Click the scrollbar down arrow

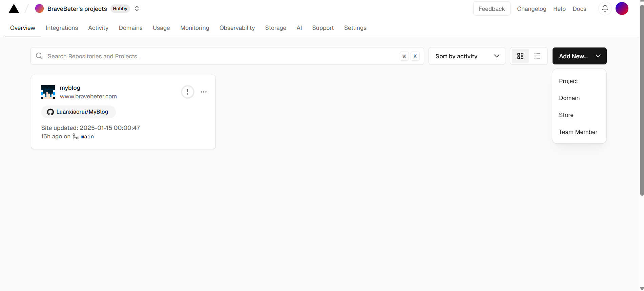click(642, 288)
